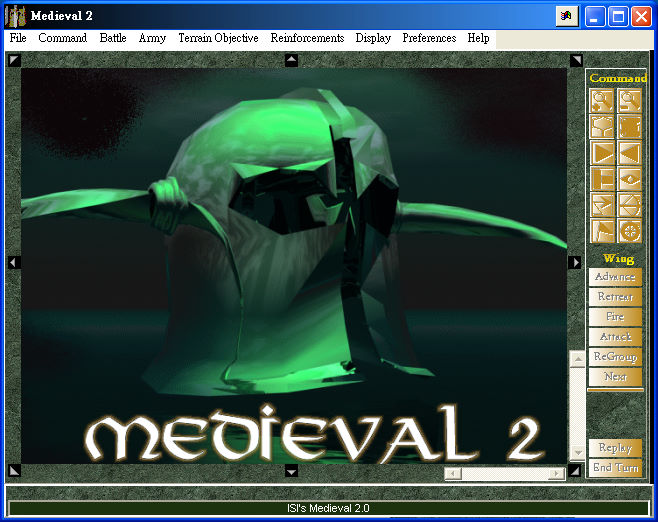Click the Replay button

(615, 448)
